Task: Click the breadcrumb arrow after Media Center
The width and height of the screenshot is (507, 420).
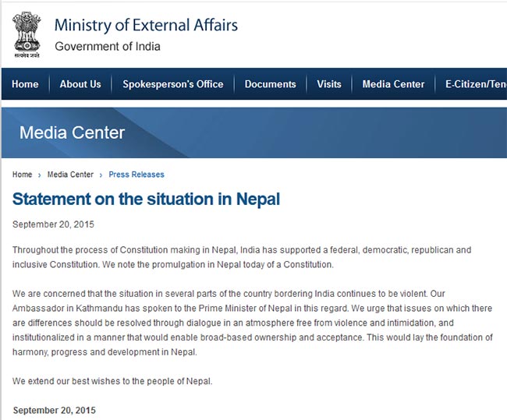Action: click(101, 175)
